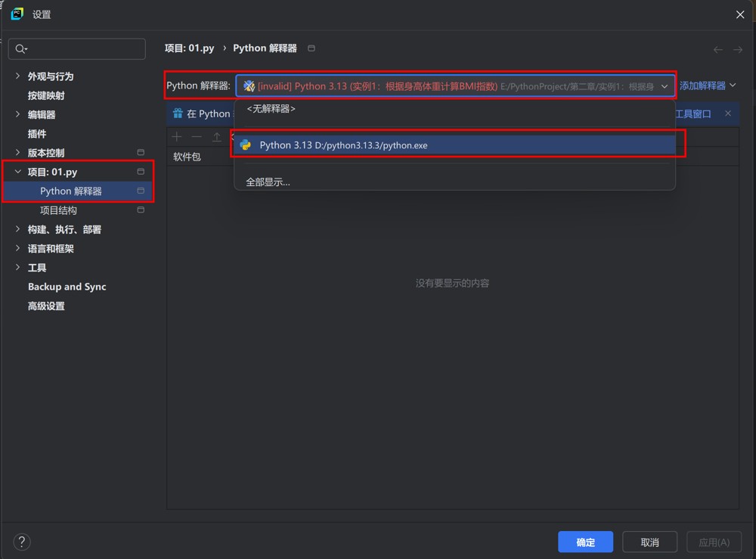
Task: Click the Python logo icon in the dropdown entry
Action: point(246,145)
